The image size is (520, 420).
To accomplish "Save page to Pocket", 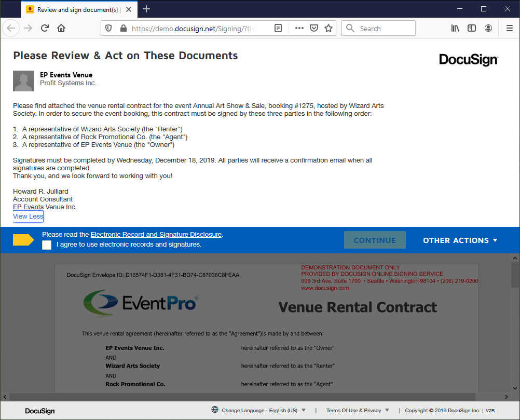I will point(314,28).
